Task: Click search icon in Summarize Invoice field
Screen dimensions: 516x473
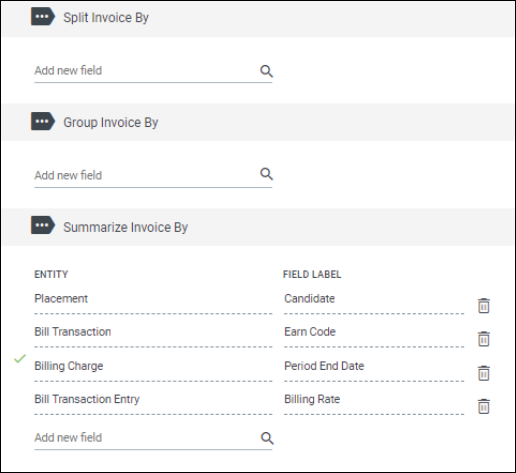Action: click(x=267, y=438)
